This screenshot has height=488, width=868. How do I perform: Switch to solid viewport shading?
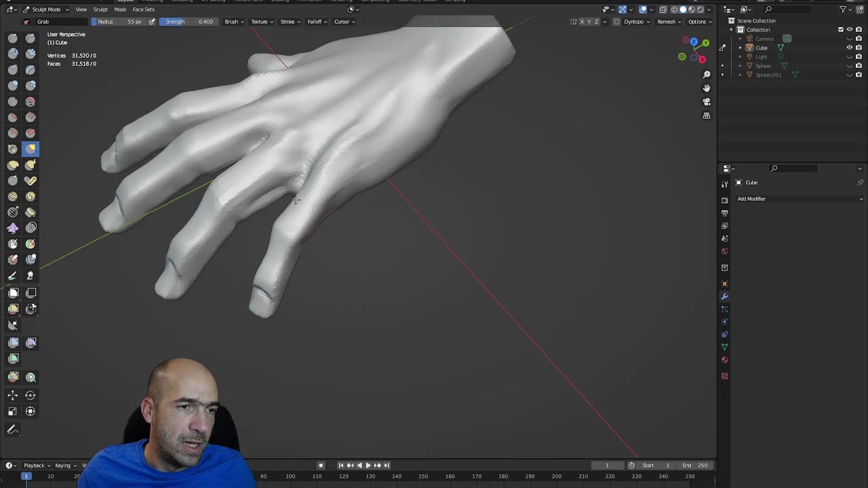(x=683, y=9)
